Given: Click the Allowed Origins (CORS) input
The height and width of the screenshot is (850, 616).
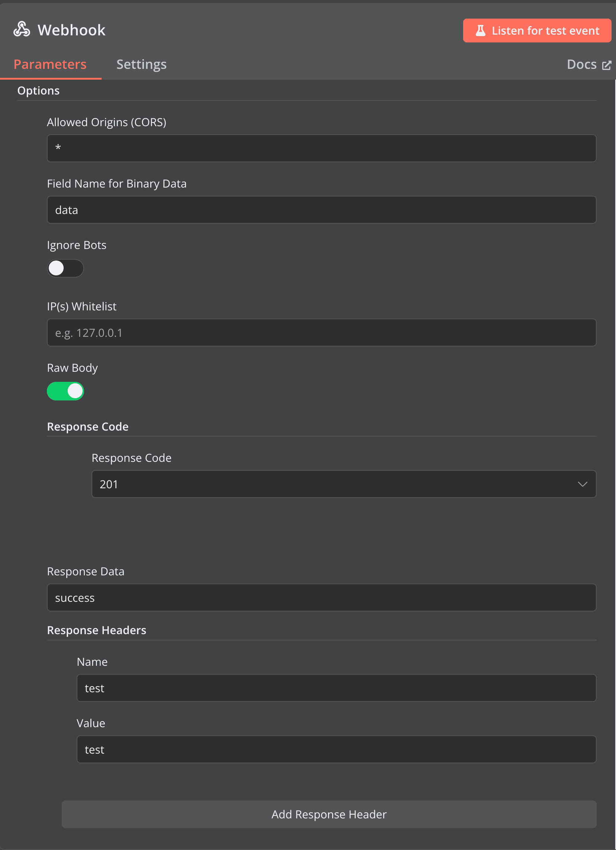Looking at the screenshot, I should [321, 148].
